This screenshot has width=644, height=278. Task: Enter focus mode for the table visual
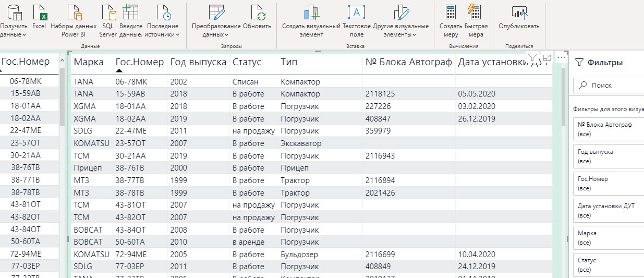[546, 57]
